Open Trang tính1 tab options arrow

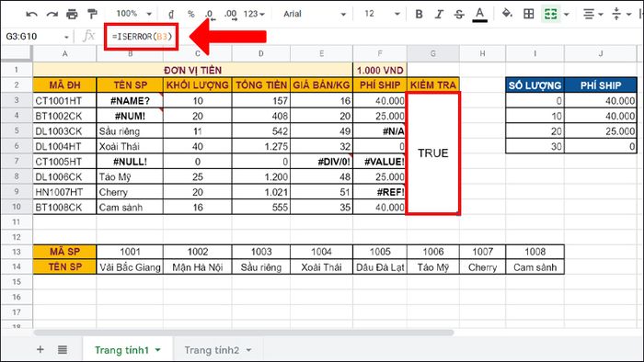click(x=158, y=351)
